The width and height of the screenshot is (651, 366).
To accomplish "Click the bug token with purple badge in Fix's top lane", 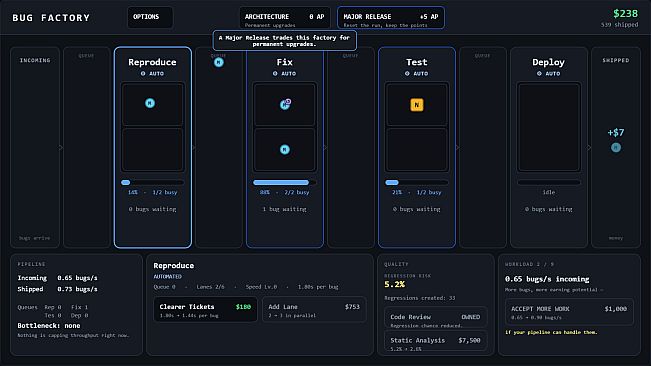I will (285, 104).
